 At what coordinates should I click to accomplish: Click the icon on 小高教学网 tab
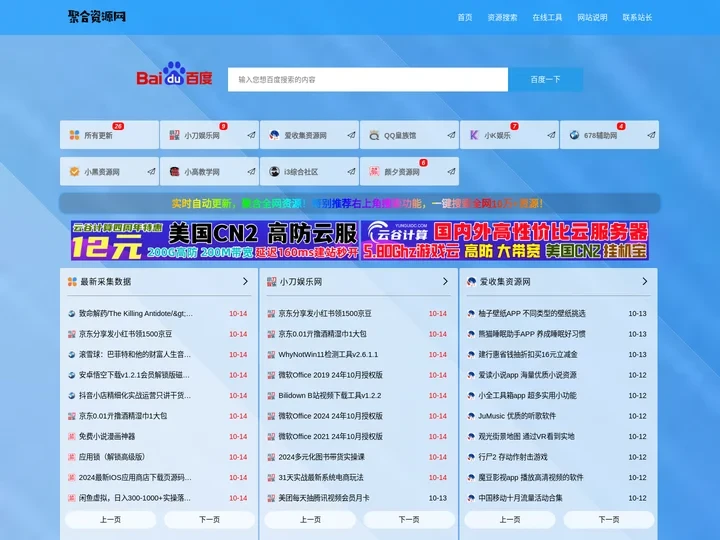coord(174,171)
